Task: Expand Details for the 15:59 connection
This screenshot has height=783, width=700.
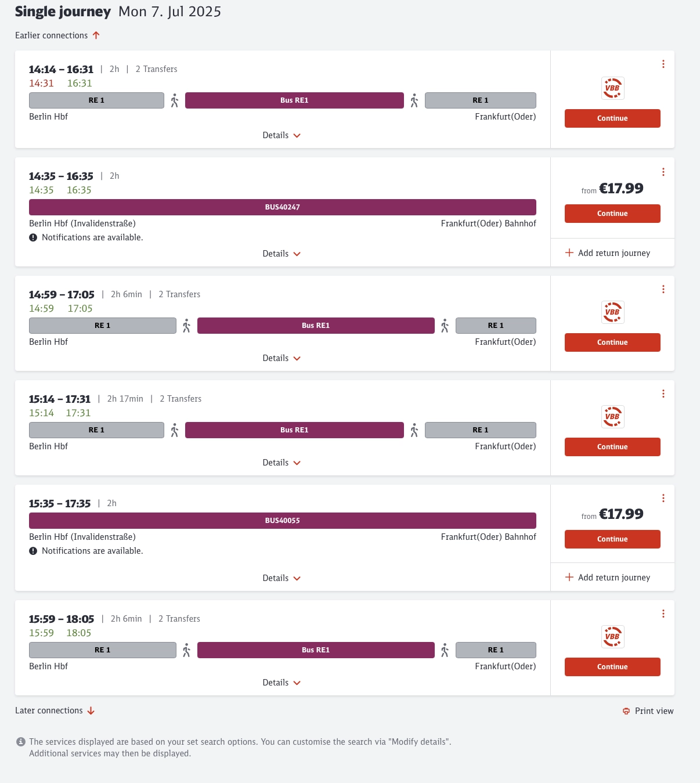Action: click(282, 683)
